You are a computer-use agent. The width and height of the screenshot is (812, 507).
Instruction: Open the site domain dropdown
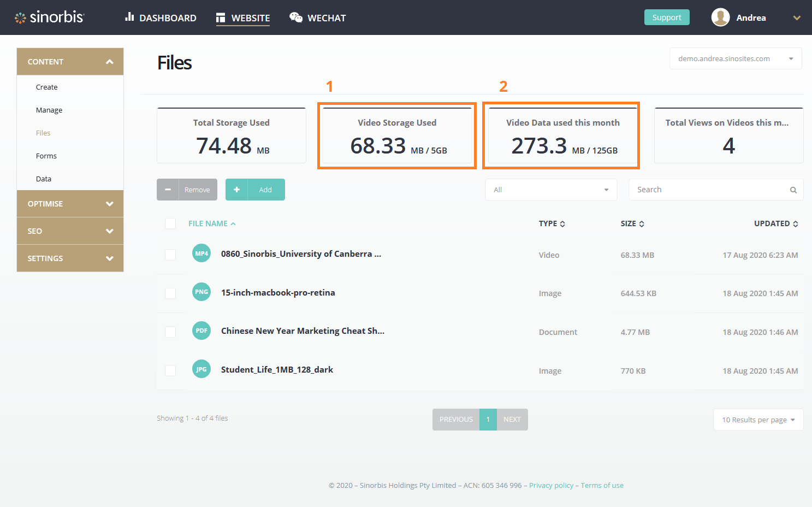point(735,58)
